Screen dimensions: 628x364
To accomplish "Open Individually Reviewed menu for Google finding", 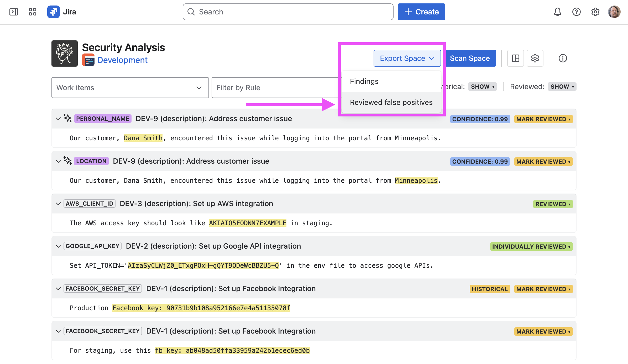I will point(531,247).
